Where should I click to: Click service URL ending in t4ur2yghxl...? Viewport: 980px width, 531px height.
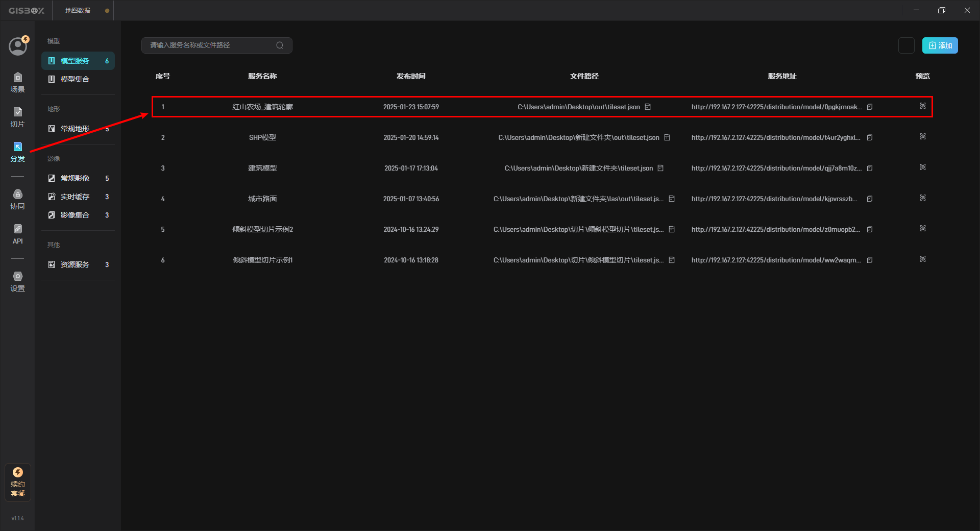[x=776, y=137]
